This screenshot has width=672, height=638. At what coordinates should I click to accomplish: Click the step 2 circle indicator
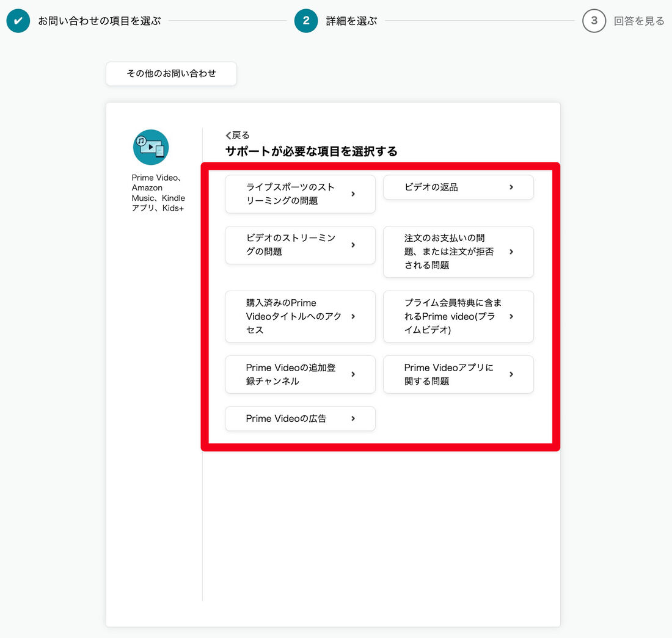pyautogui.click(x=306, y=21)
